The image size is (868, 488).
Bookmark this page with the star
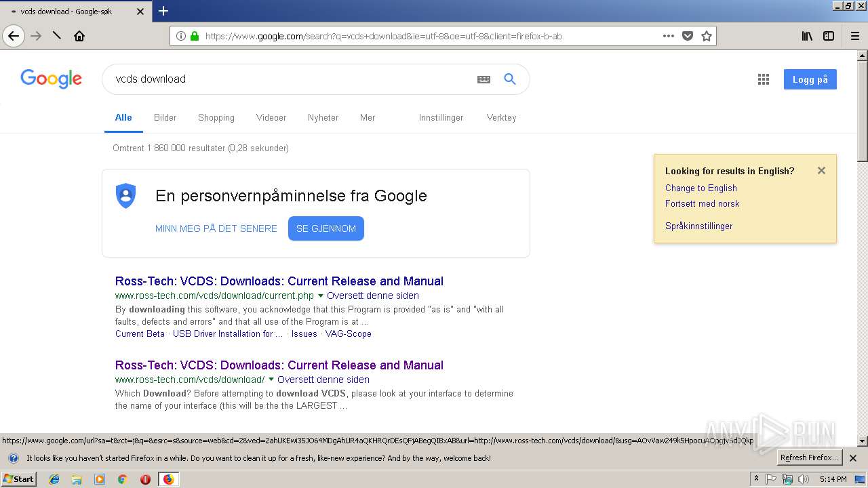(x=707, y=36)
